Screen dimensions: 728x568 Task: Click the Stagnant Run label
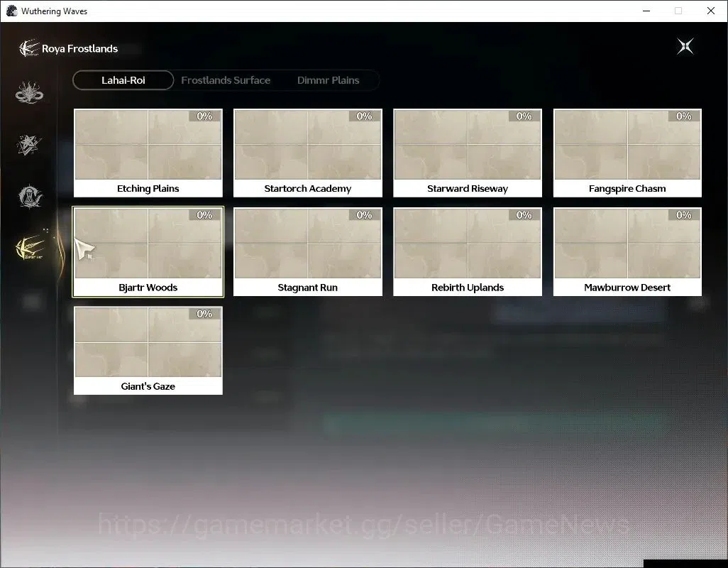(308, 288)
